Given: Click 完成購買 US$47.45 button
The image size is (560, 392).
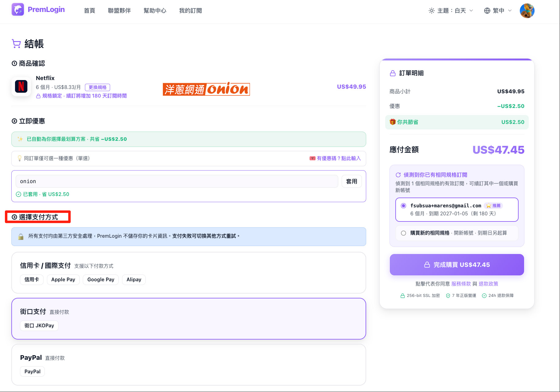Looking at the screenshot, I should pos(457,265).
